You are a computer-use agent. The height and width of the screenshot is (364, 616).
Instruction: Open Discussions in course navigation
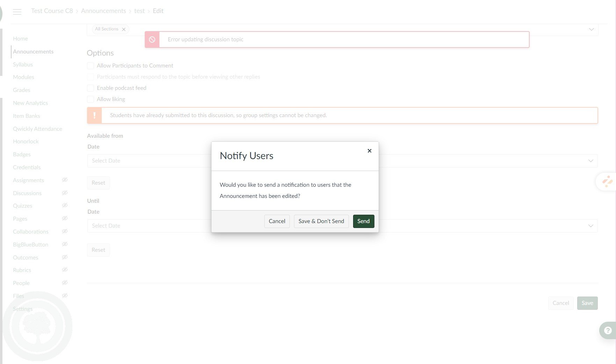[27, 193]
